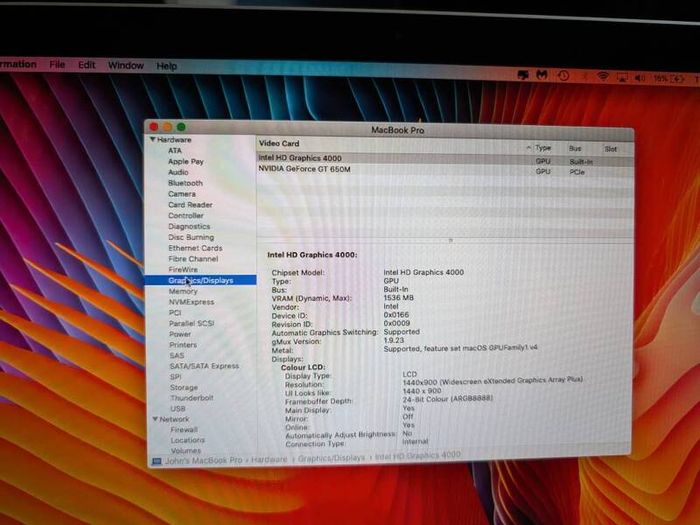Select FireWire in the sidebar

183,269
